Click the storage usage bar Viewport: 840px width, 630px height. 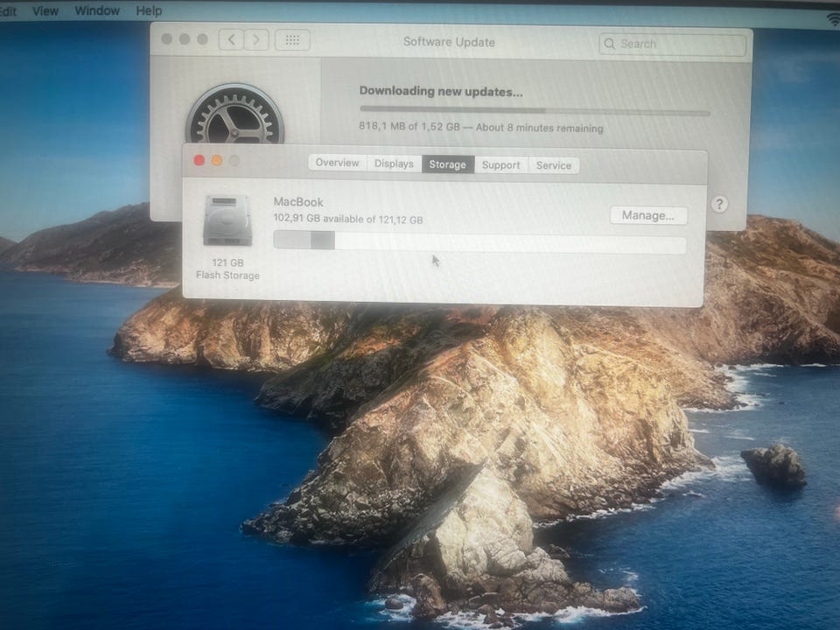(480, 241)
